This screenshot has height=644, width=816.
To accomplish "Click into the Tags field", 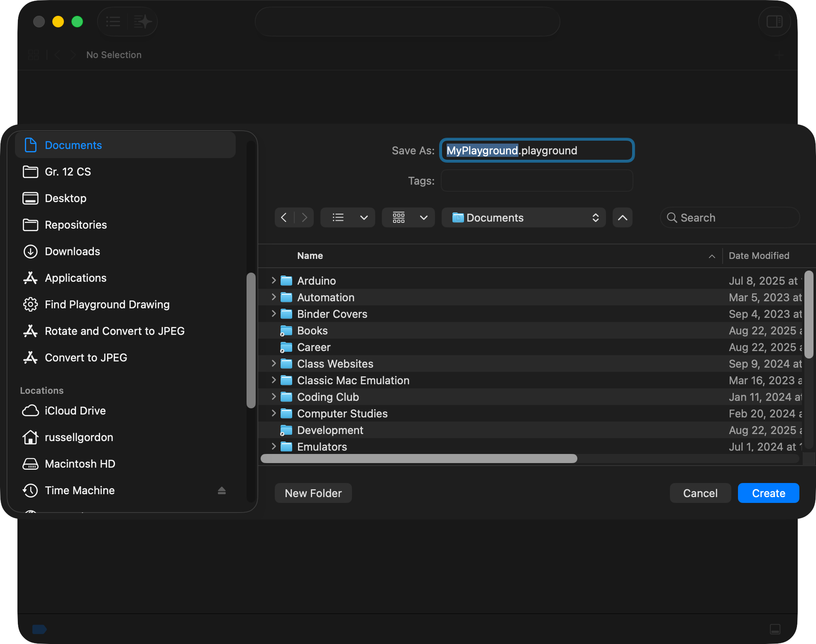I will point(536,181).
